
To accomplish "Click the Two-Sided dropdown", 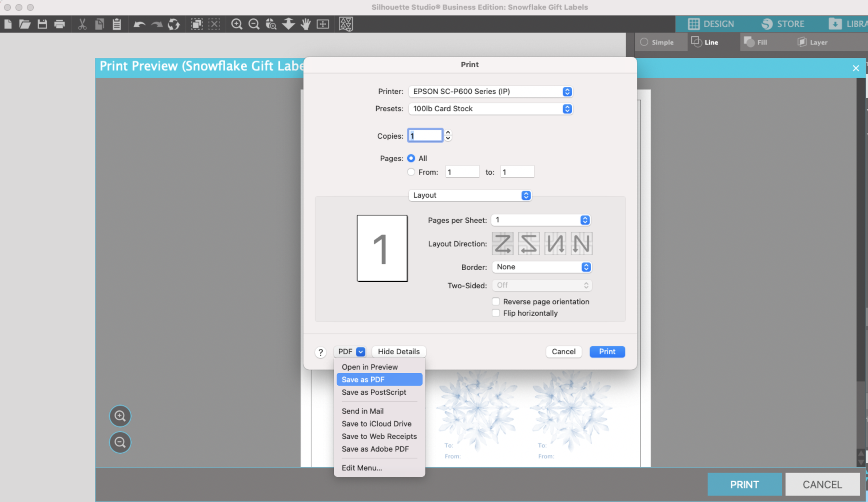I will pos(542,285).
